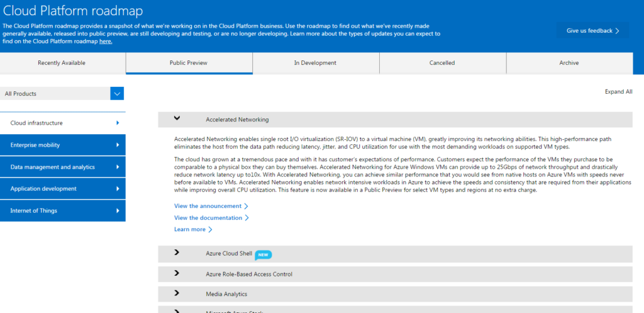Click the chevron arrow in Give us feedback
Image resolution: width=644 pixels, height=313 pixels.
618,31
